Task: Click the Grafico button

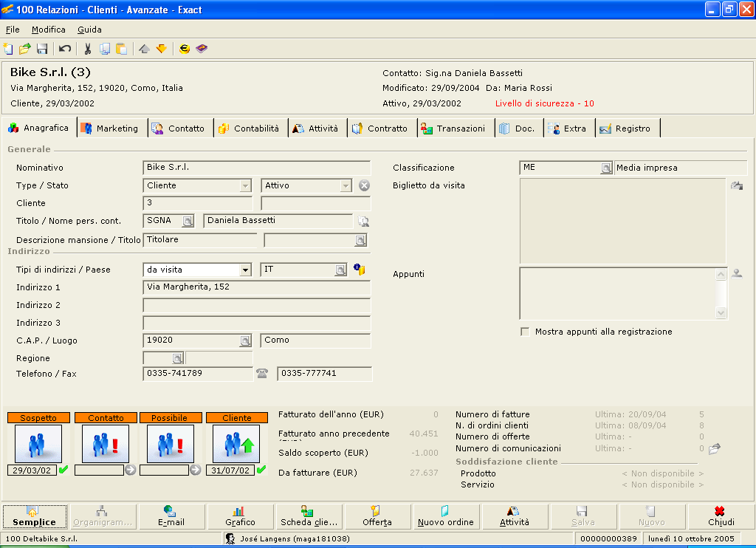Action: [240, 516]
